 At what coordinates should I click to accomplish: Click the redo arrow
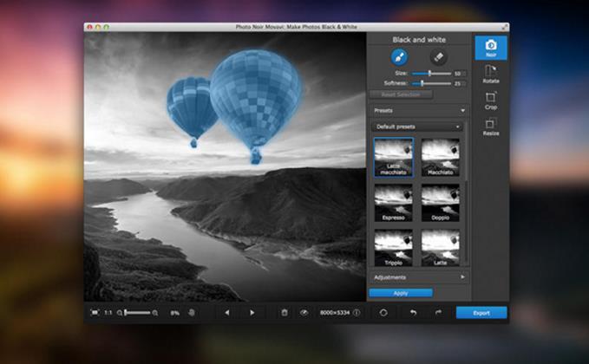coord(438,313)
